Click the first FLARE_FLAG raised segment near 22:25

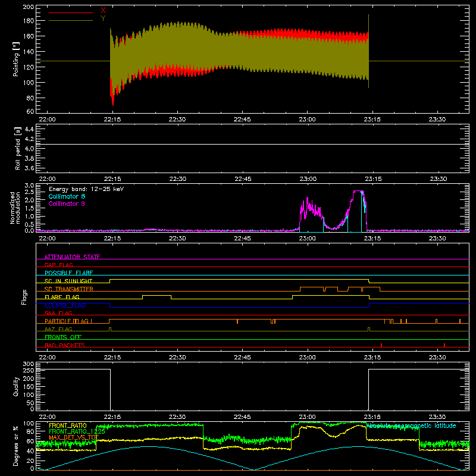[x=156, y=295]
